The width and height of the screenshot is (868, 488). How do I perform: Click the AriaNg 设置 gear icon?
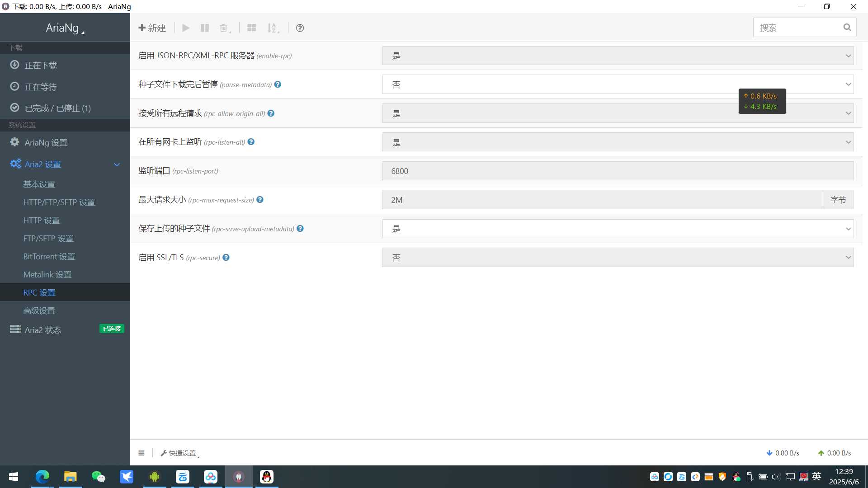click(15, 142)
